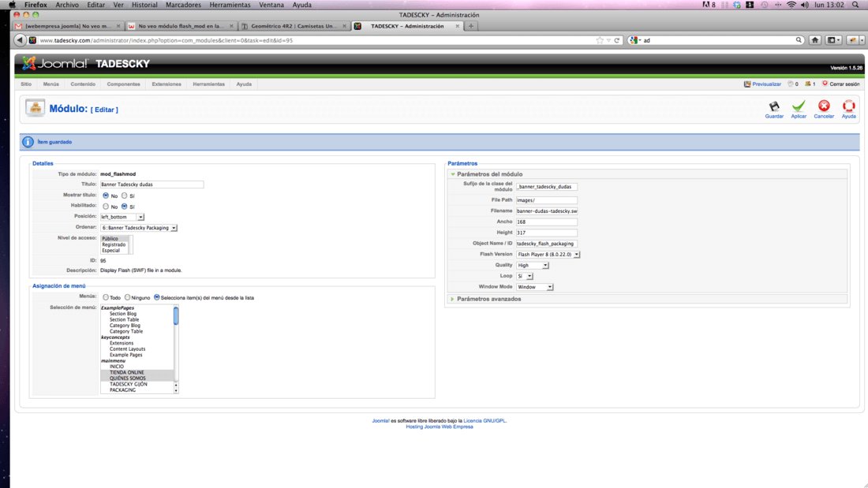Click the Joomla! footer link

[x=380, y=420]
